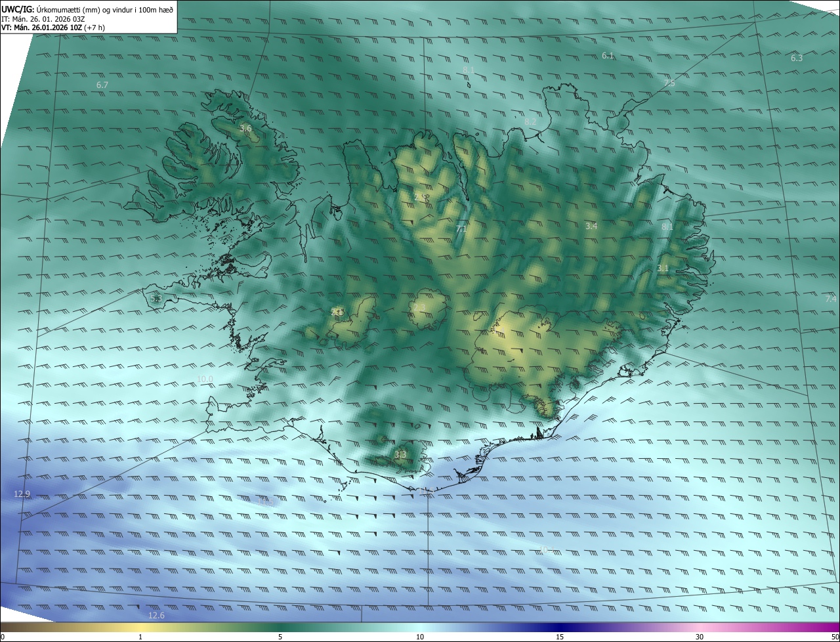Click the 7.1 value label

pyautogui.click(x=461, y=229)
